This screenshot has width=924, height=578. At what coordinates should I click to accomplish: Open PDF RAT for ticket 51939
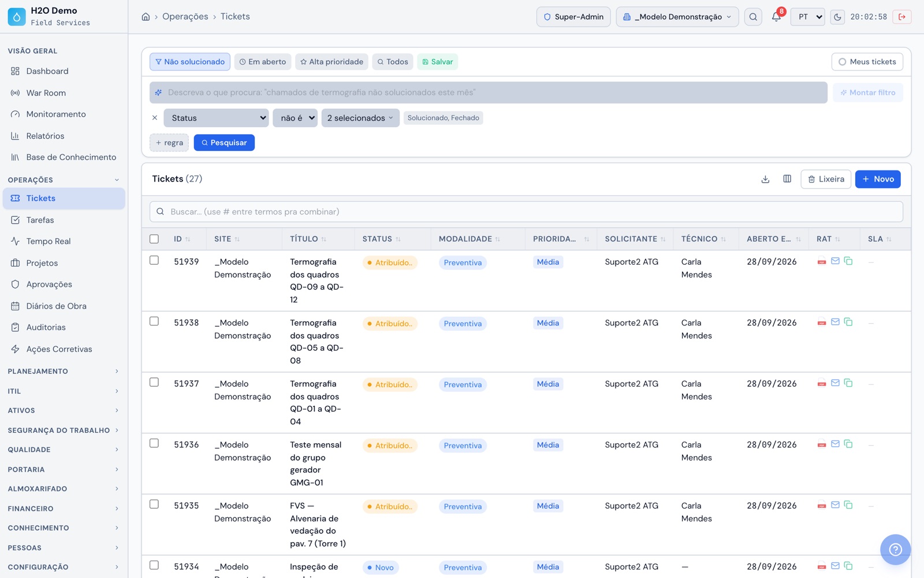822,261
